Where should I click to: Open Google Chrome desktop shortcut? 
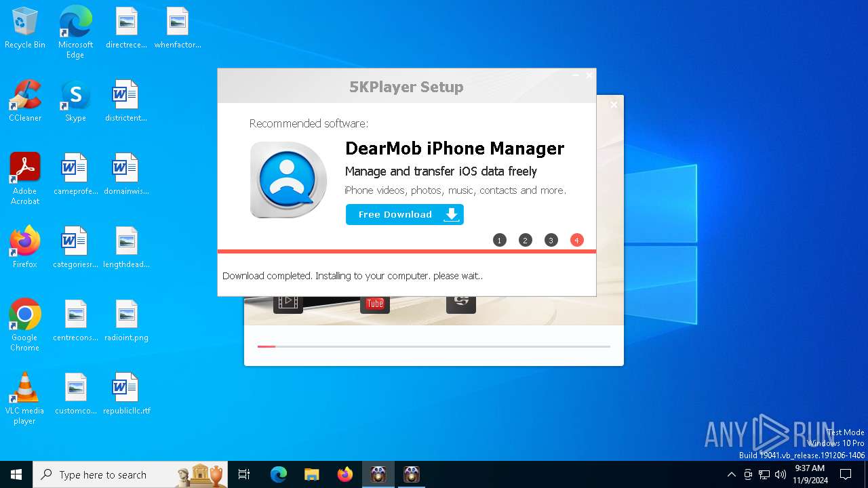pos(25,325)
